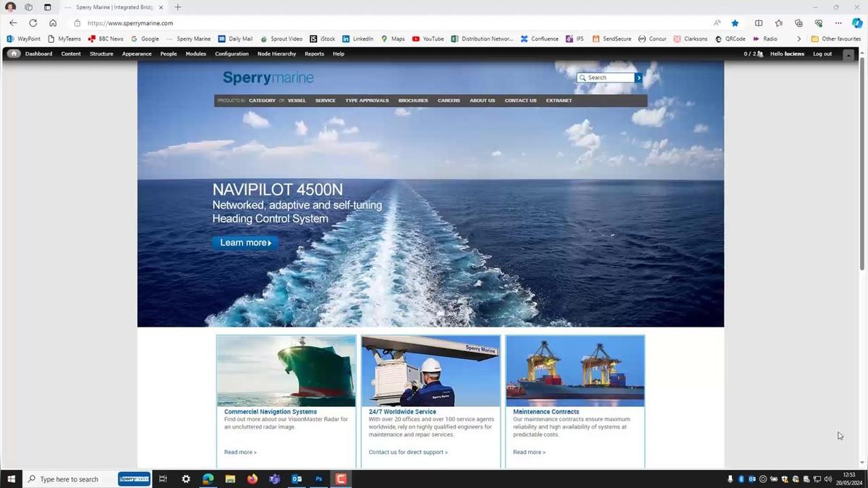
Task: Open split screen icon in Edge toolbar
Action: coord(758,23)
